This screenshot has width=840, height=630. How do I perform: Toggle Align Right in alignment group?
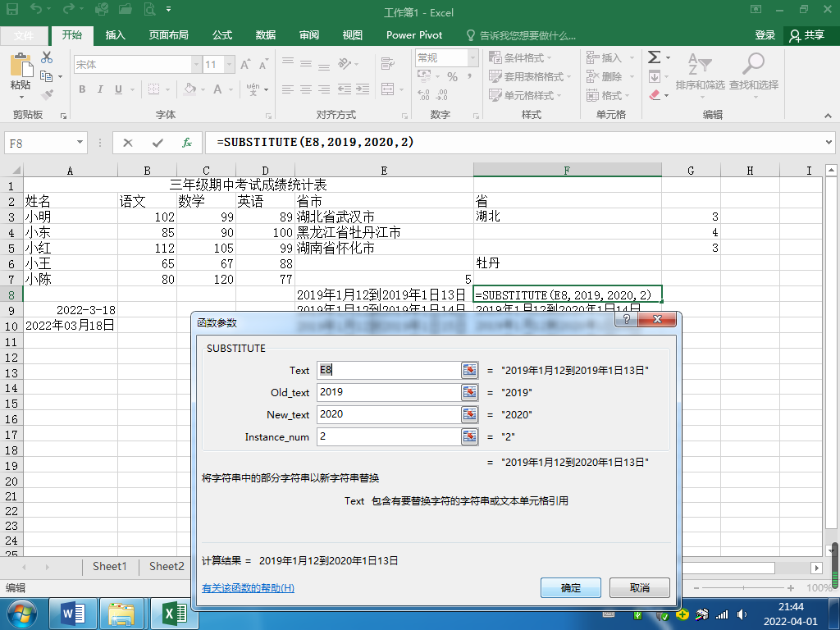coord(324,89)
